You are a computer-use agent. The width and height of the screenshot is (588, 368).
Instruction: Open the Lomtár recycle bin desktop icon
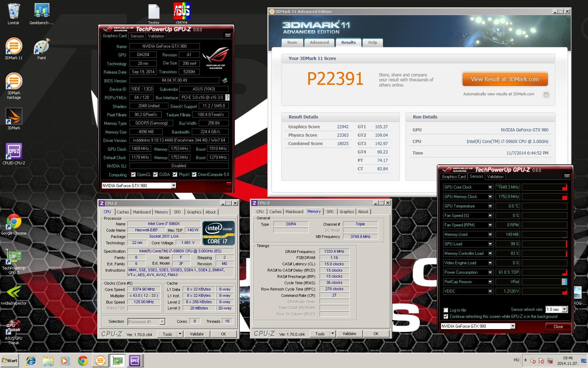click(14, 14)
